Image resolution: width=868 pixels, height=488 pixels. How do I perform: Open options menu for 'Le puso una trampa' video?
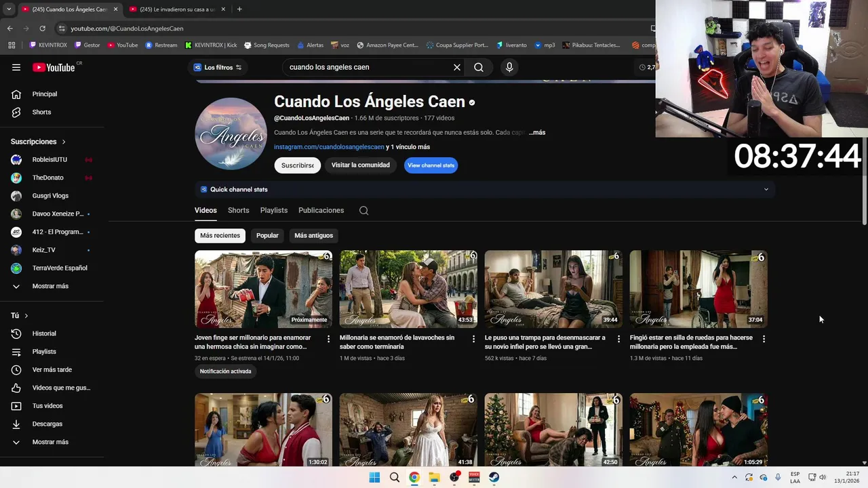(619, 339)
